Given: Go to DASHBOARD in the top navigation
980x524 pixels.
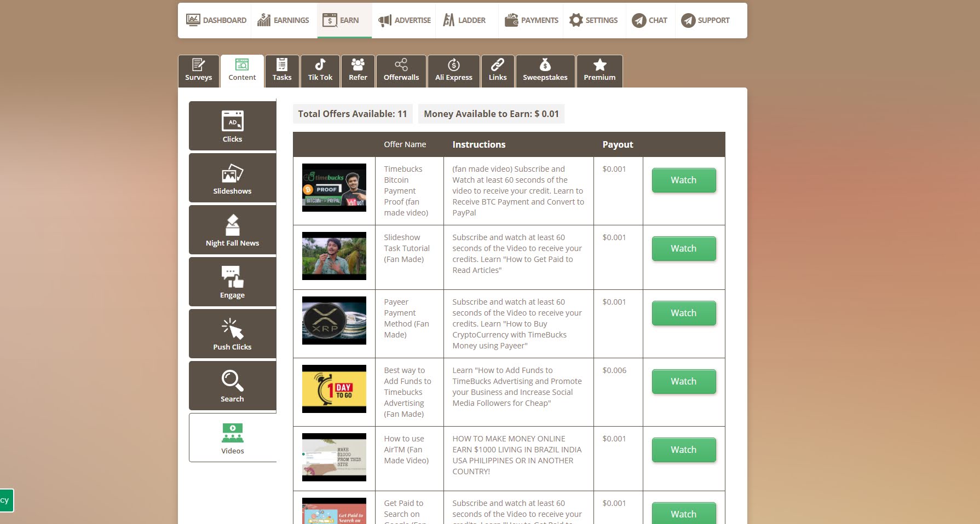Looking at the screenshot, I should (216, 20).
